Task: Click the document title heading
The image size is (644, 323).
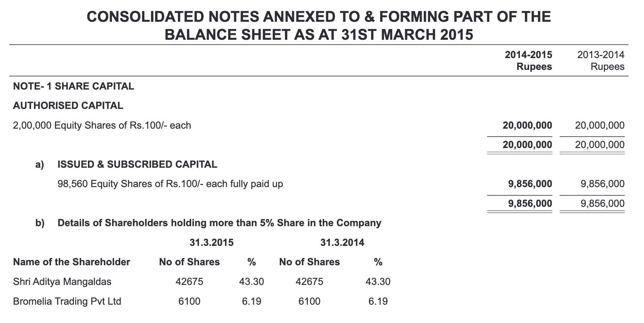Action: coord(319,26)
